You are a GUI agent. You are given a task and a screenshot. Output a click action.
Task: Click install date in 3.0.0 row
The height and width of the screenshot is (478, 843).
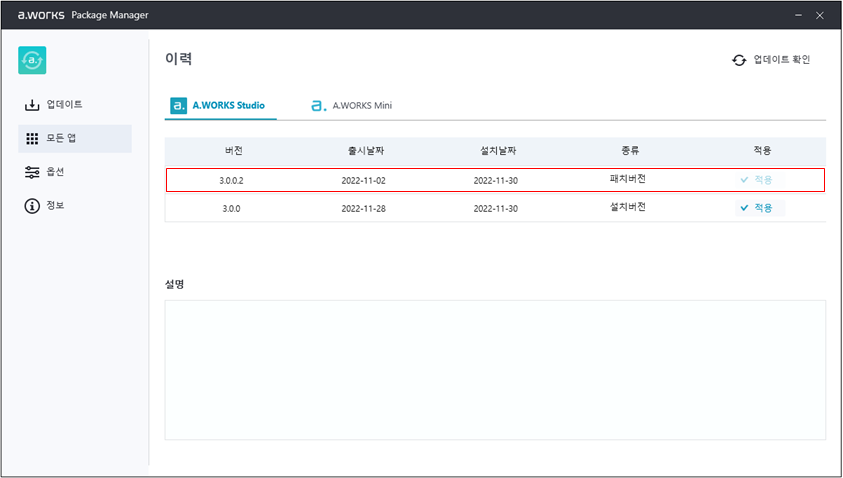(x=496, y=209)
